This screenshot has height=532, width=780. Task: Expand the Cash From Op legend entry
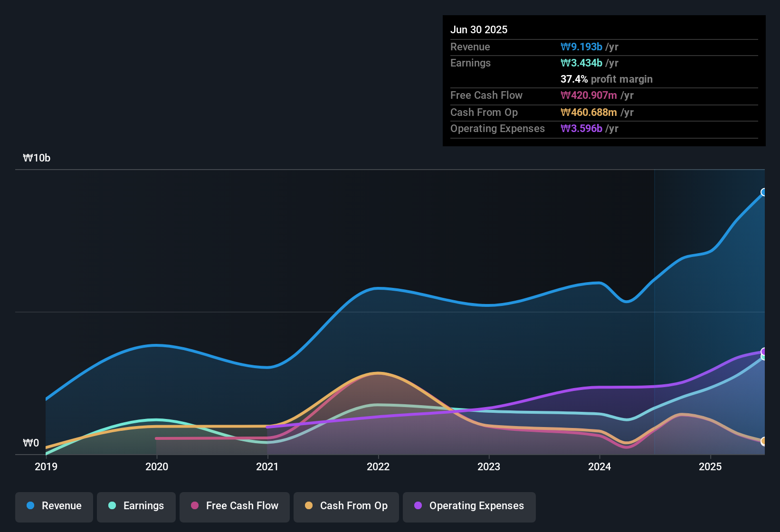[346, 506]
